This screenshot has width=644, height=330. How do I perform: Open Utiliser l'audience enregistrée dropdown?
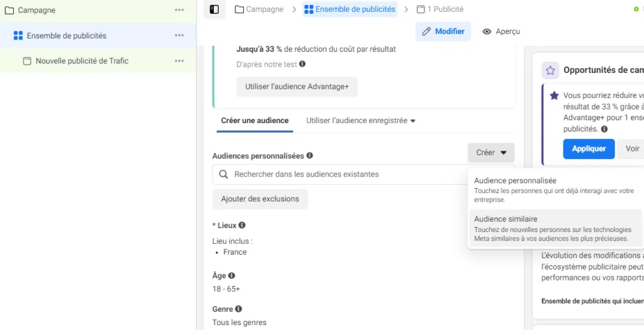tap(360, 121)
